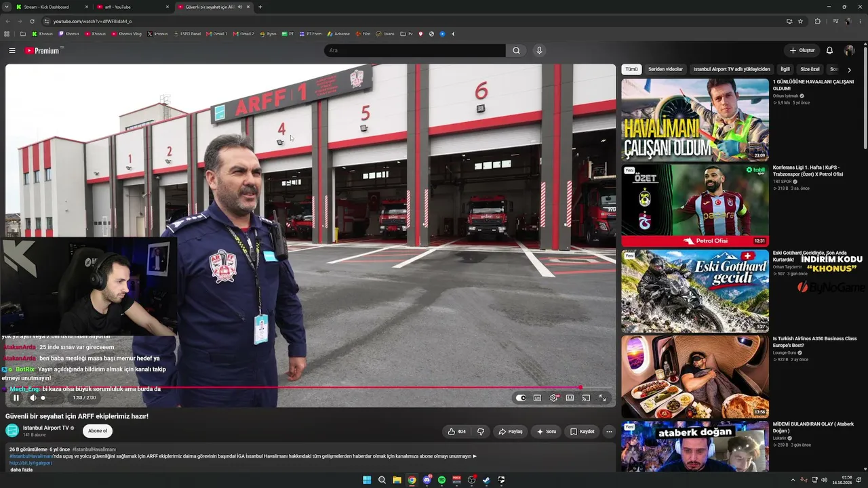Expand the description with 'daha fazla'
This screenshot has height=488, width=868.
coord(21,470)
